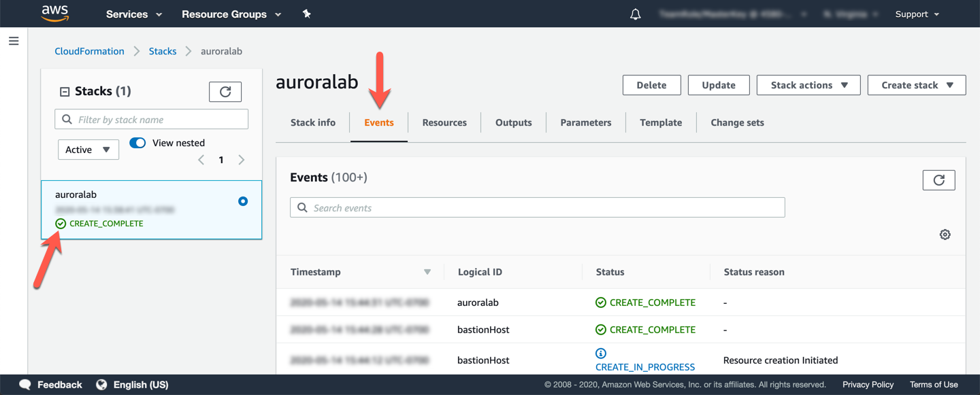Open the Terms of Use link

(x=934, y=385)
